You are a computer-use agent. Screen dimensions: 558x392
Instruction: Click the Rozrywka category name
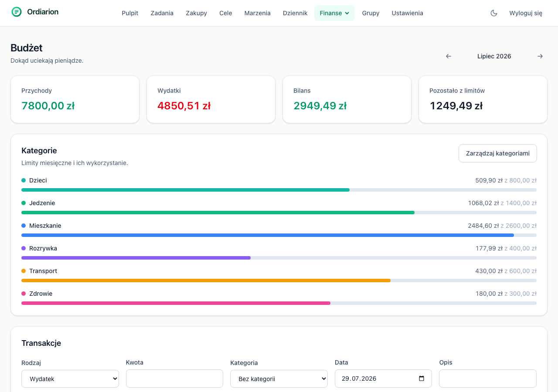point(43,248)
